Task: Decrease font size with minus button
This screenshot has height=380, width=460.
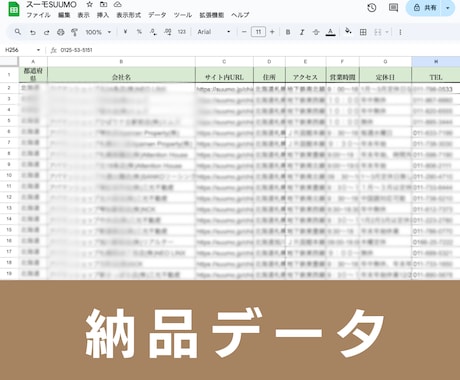Action: click(x=244, y=32)
